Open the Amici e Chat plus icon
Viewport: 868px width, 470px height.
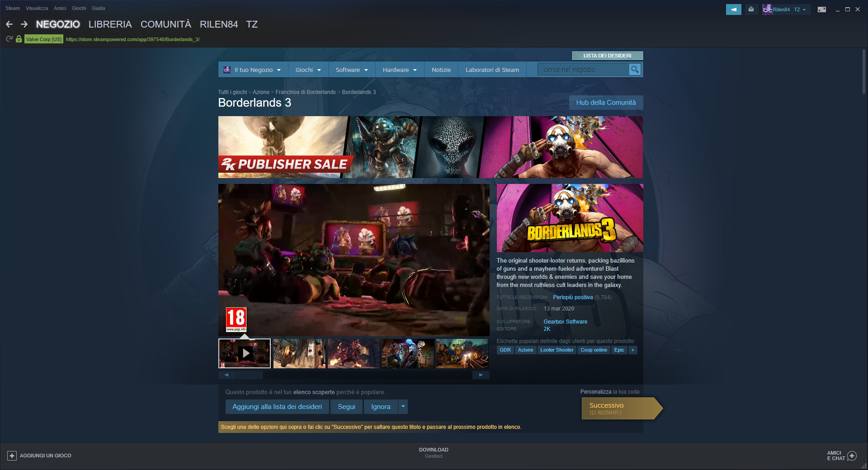click(x=852, y=456)
